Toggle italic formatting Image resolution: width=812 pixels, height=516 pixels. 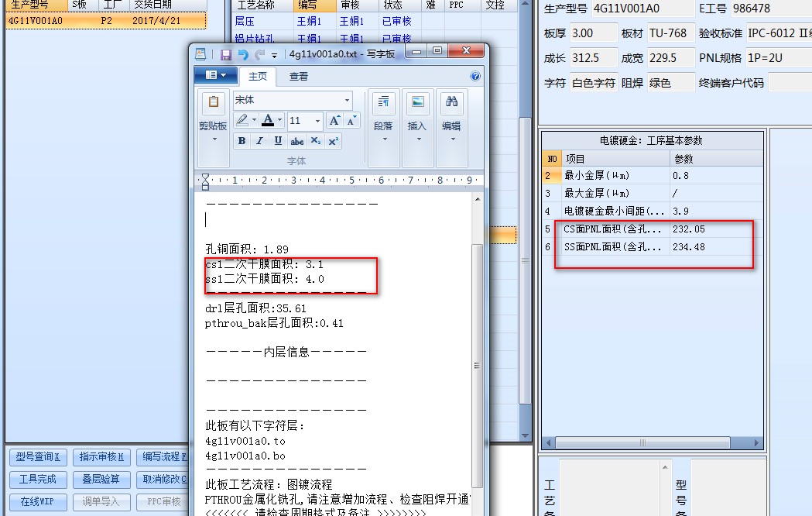(260, 141)
